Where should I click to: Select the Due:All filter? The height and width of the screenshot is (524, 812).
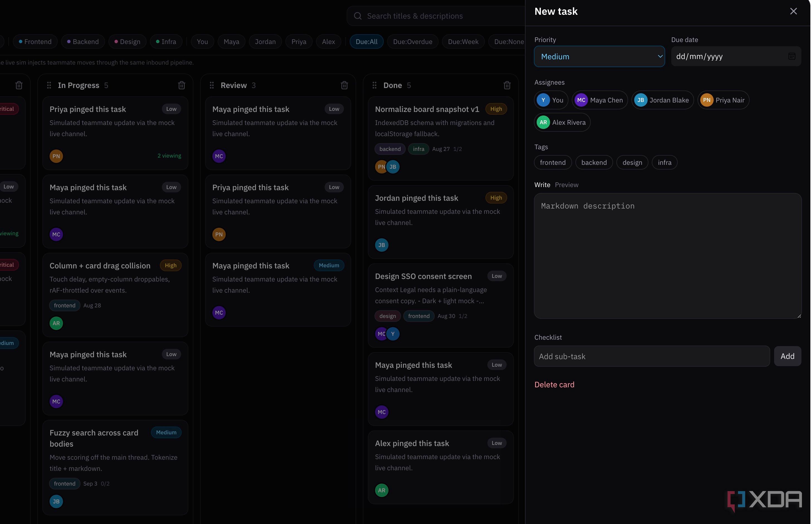(366, 41)
